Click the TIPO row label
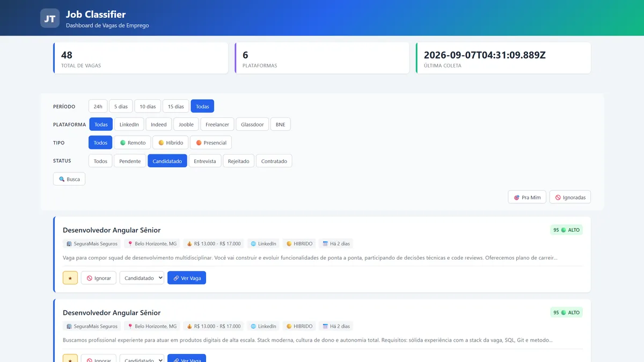This screenshot has width=644, height=362. point(59,143)
